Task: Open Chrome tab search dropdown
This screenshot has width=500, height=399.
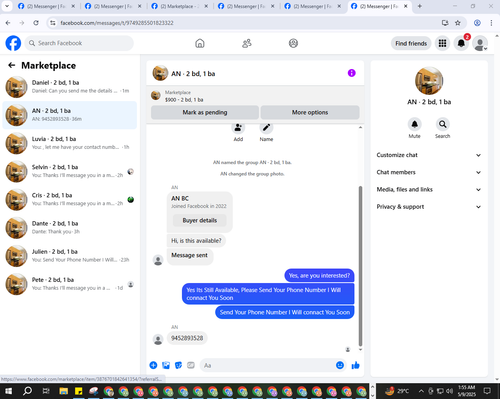Action: pos(7,6)
